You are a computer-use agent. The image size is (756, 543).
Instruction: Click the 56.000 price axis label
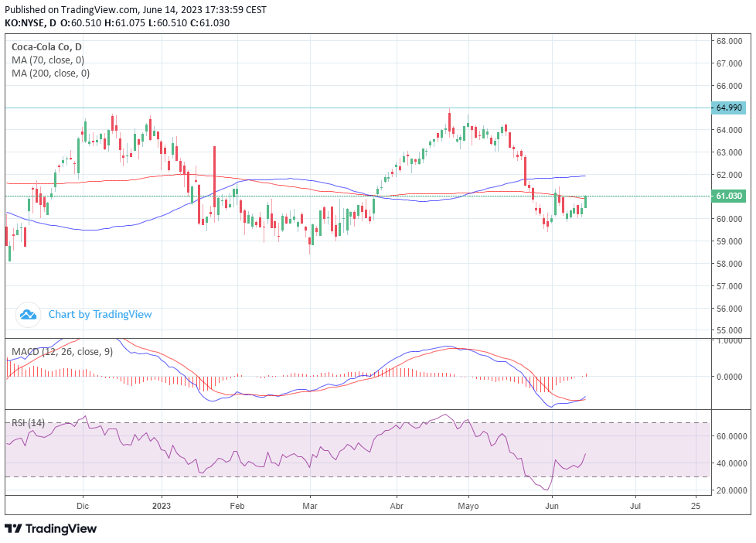[729, 309]
